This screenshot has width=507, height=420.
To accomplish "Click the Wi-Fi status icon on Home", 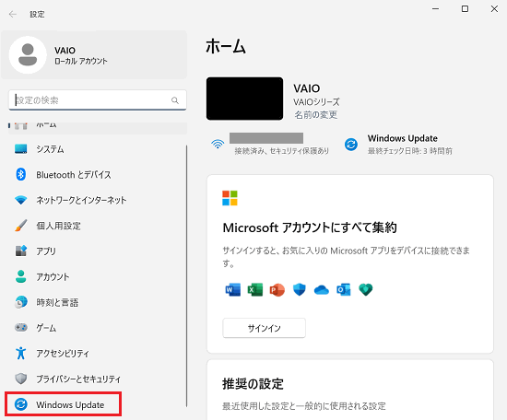I will point(218,144).
